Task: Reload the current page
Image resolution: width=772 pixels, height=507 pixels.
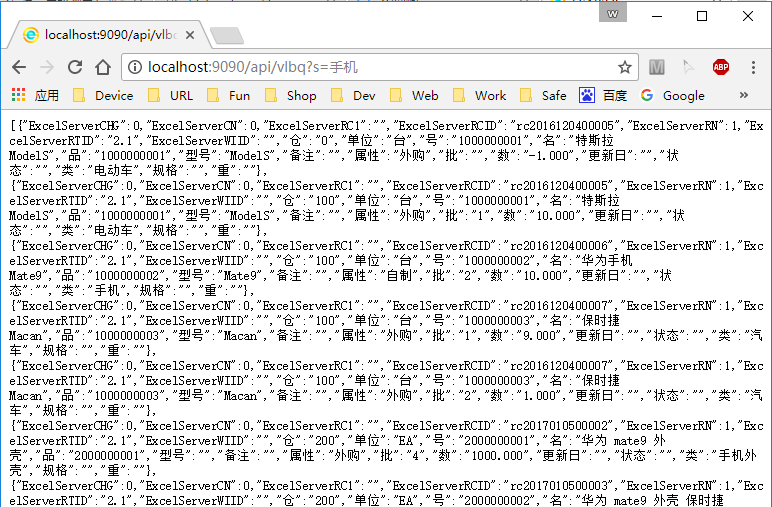Action: tap(75, 67)
